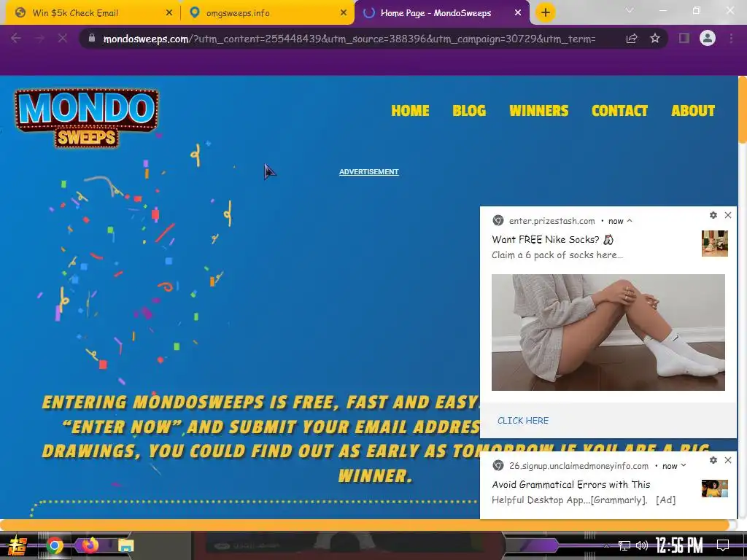The width and height of the screenshot is (747, 560).
Task: Click the CLICK HERE notification button
Action: pos(523,421)
